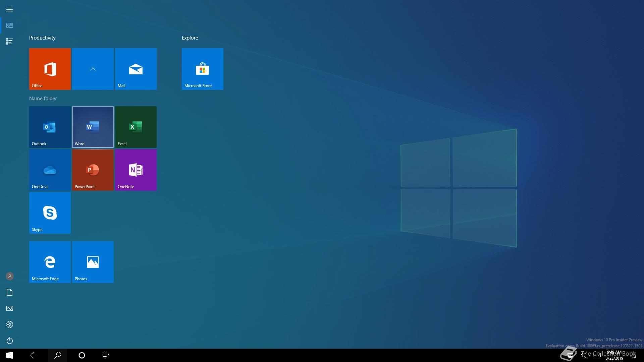
Task: Open the Skype tile
Action: point(50,213)
